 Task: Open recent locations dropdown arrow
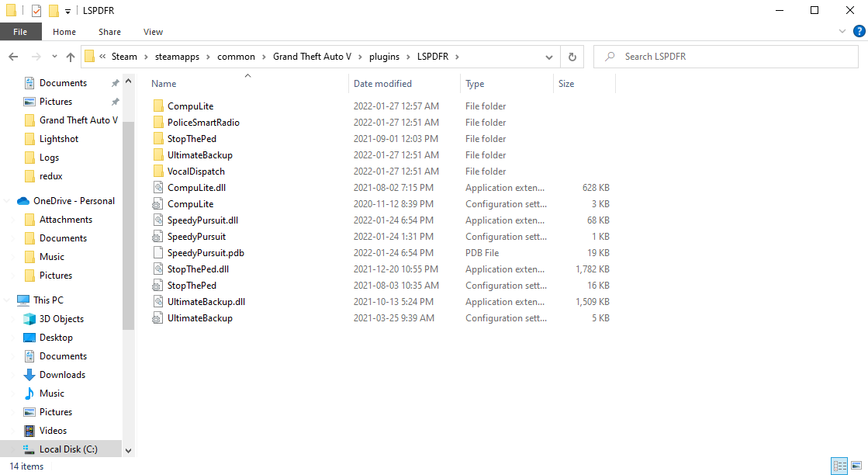(54, 57)
